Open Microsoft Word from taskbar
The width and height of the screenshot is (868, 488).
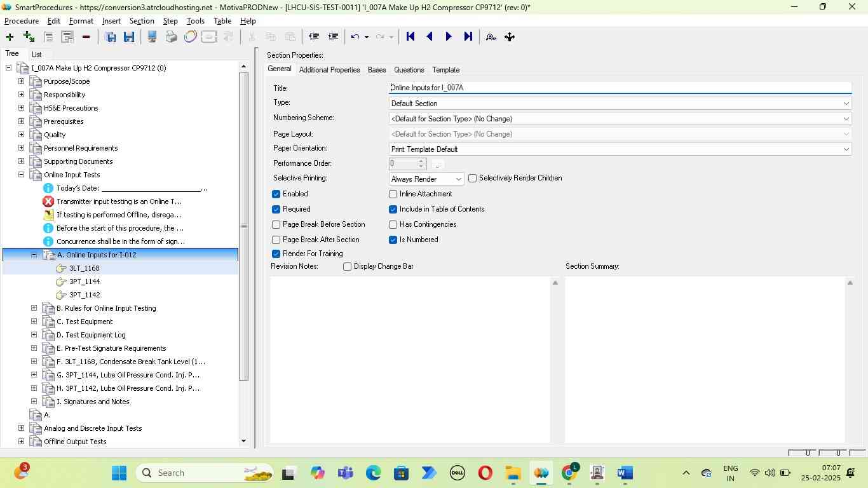[625, 473]
